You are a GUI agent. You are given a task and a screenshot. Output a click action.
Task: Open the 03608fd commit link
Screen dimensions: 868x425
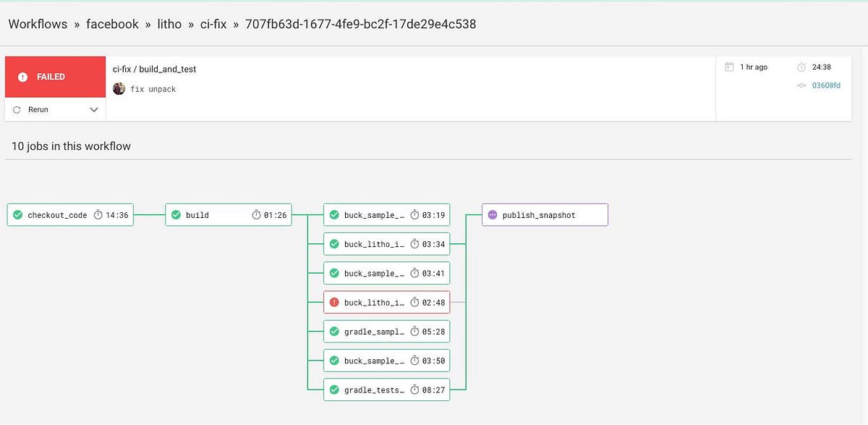point(825,85)
